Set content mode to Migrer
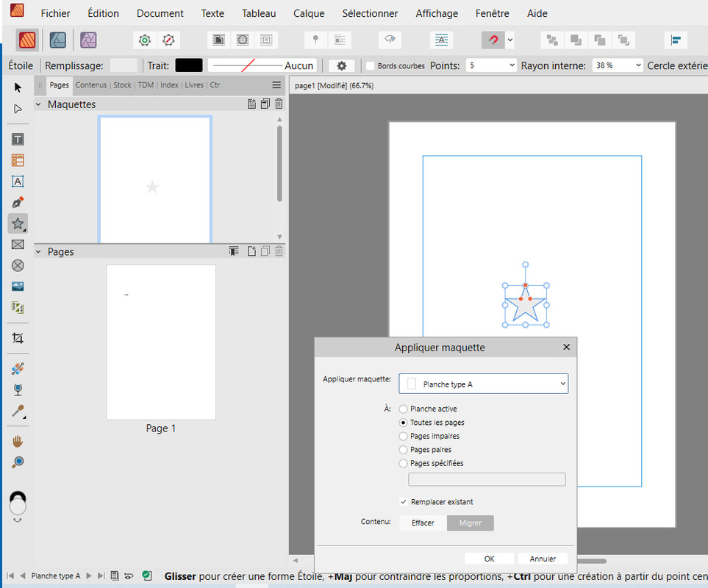This screenshot has width=708, height=588. (x=470, y=523)
